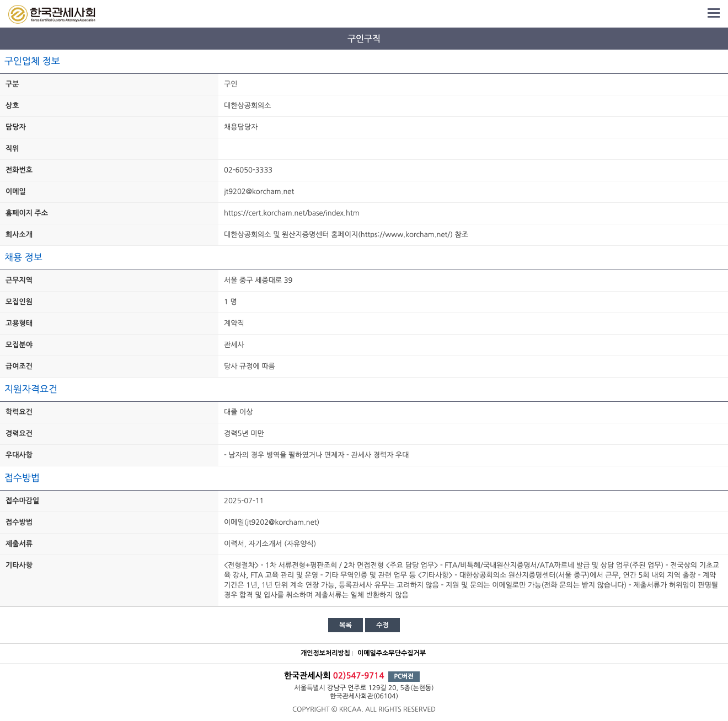The width and height of the screenshot is (728, 721).
Task: Click the 전화번호 row label
Action: point(19,170)
